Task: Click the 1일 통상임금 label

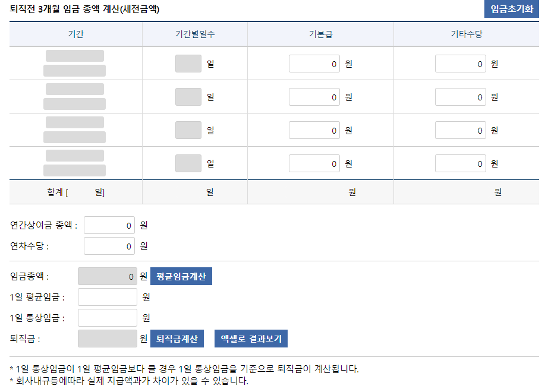Action: coord(37,318)
